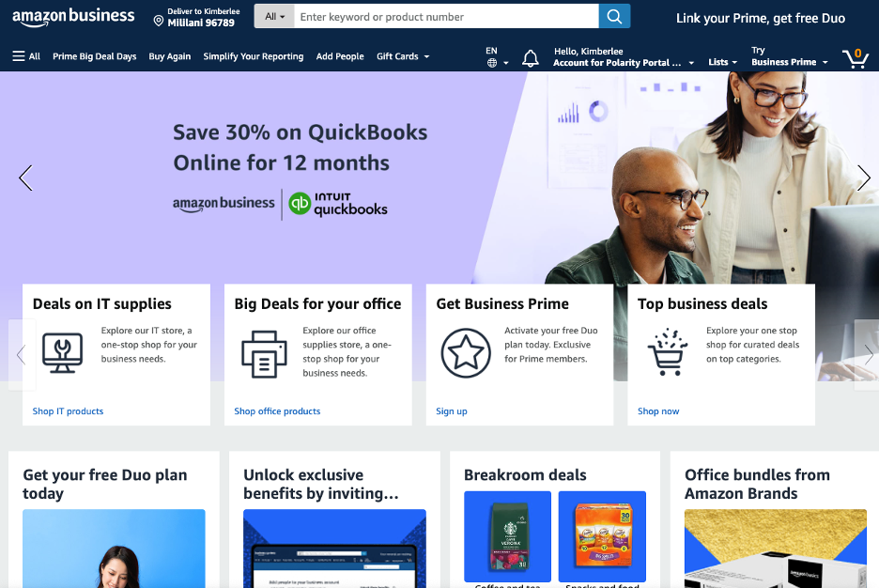Click the keyword search input field

(x=446, y=16)
